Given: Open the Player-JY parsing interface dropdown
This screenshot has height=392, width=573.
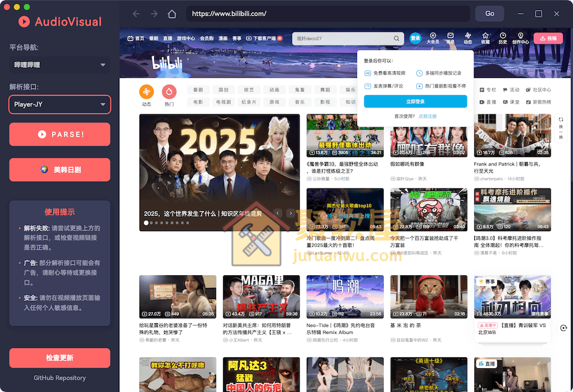Looking at the screenshot, I should coord(59,105).
